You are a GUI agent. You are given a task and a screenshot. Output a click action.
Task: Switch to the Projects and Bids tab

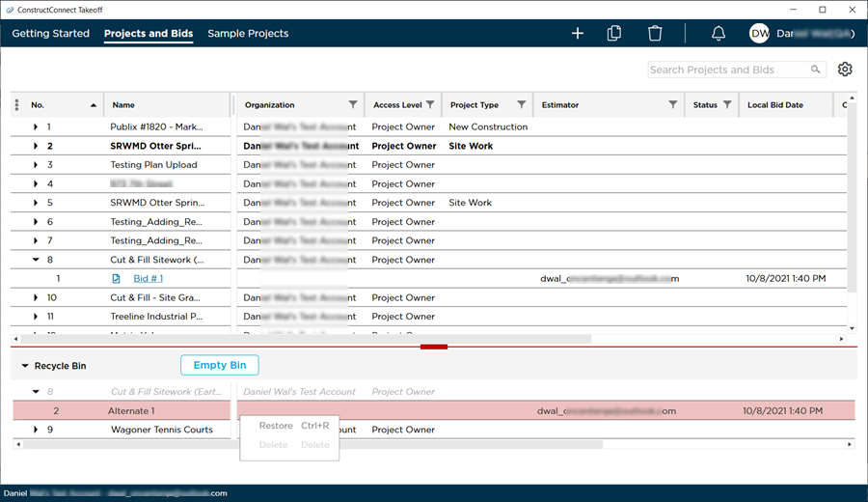[149, 33]
